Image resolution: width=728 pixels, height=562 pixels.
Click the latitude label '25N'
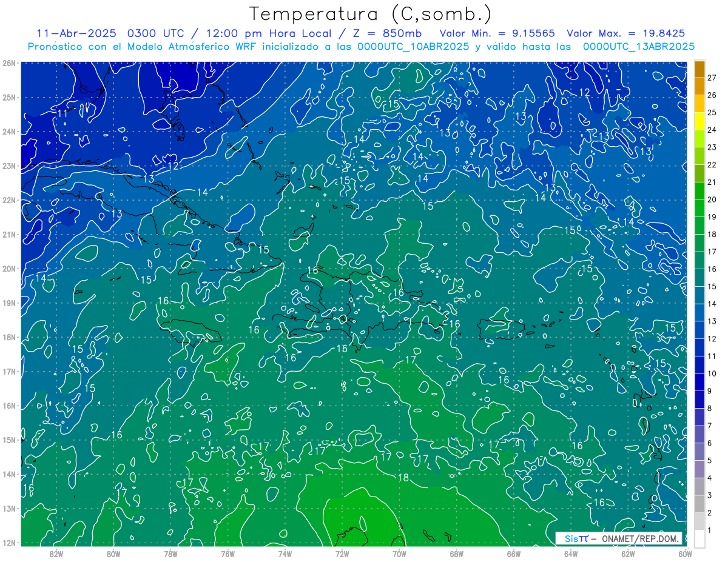pos(8,98)
